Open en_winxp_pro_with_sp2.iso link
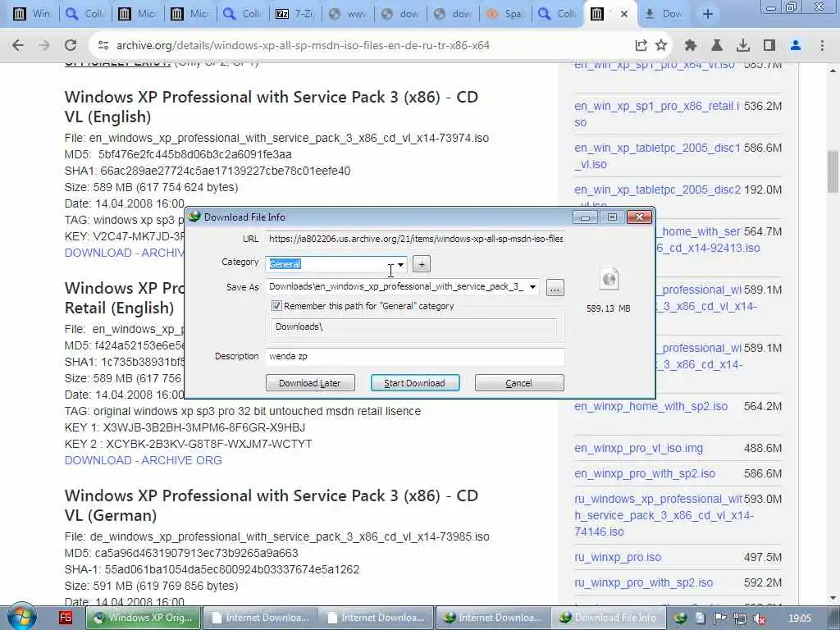Image resolution: width=840 pixels, height=630 pixels. coord(645,473)
